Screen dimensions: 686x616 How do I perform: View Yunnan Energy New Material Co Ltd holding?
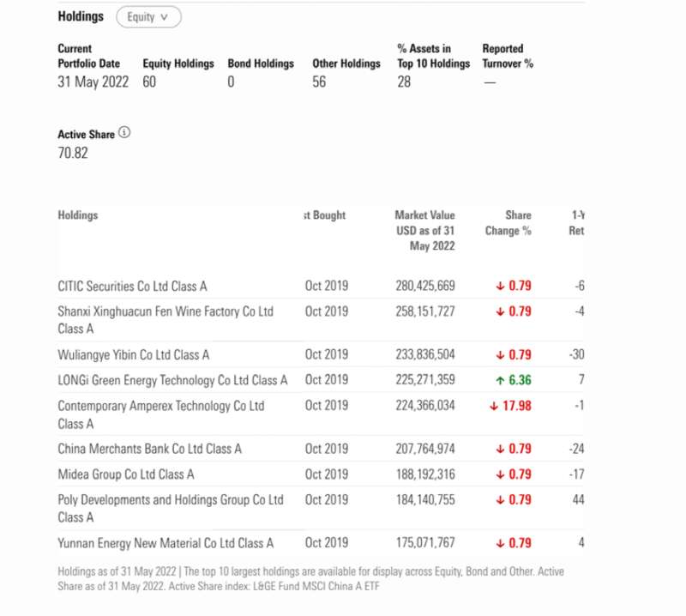(165, 543)
